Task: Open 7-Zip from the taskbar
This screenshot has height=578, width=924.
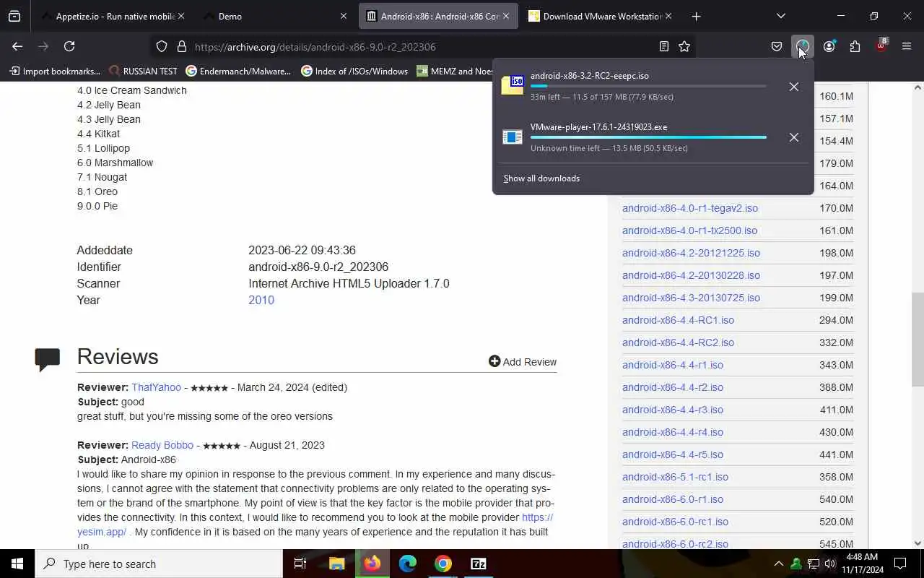Action: coord(478,564)
